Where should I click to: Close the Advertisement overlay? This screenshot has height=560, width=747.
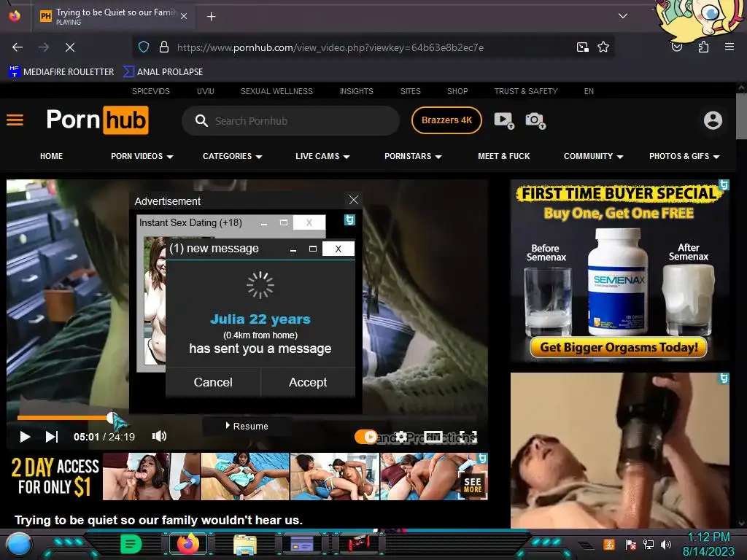354,200
